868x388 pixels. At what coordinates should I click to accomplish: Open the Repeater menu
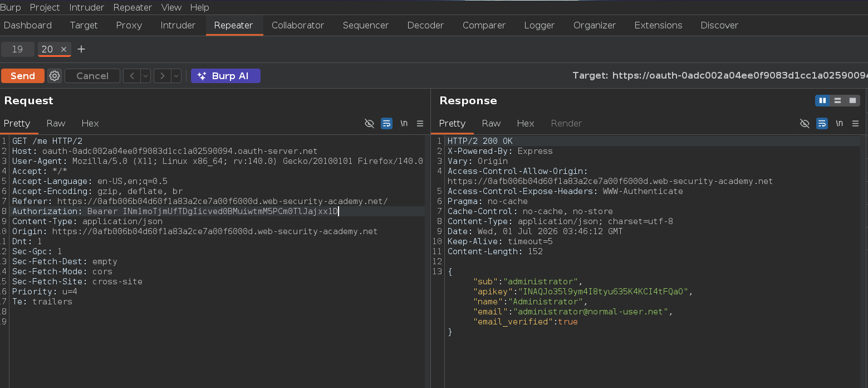[x=133, y=7]
